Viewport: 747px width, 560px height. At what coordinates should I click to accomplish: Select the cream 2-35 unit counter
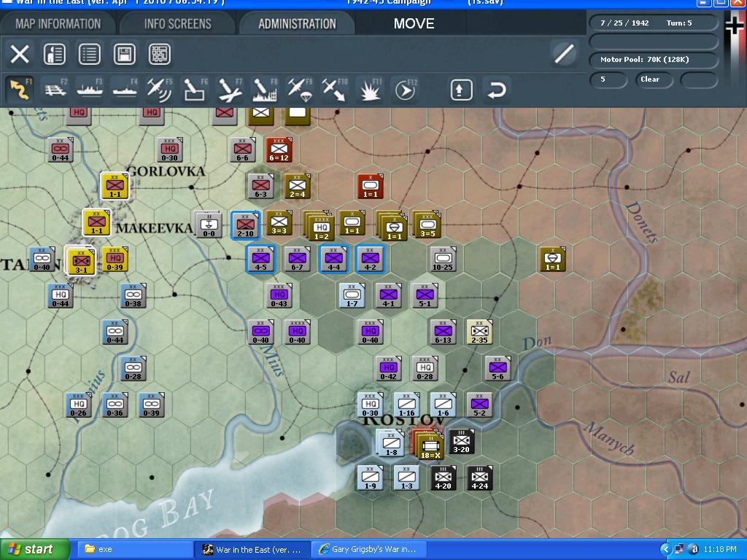479,332
